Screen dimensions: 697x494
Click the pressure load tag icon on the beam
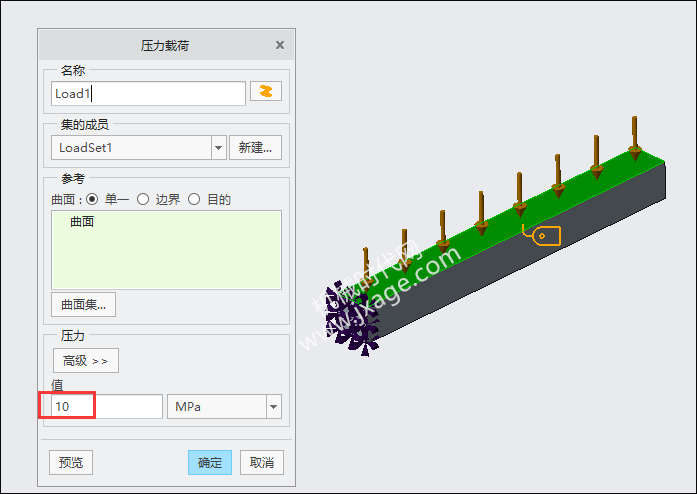tap(541, 235)
